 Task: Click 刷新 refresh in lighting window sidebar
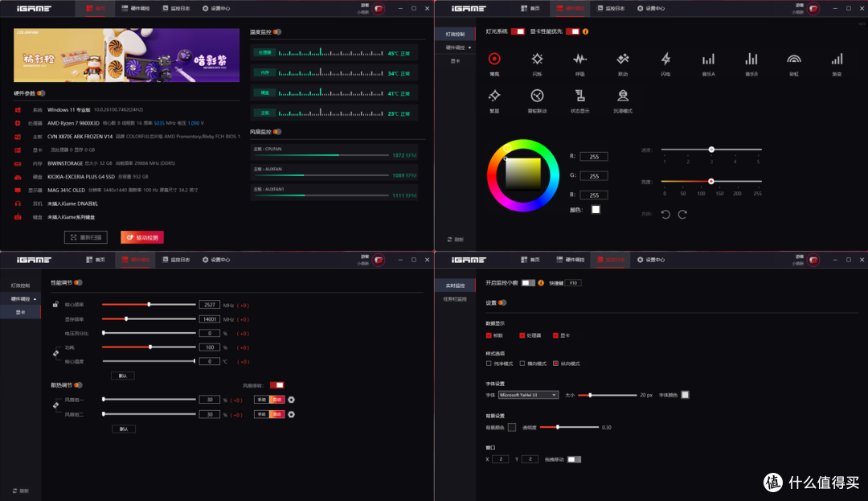click(x=456, y=240)
